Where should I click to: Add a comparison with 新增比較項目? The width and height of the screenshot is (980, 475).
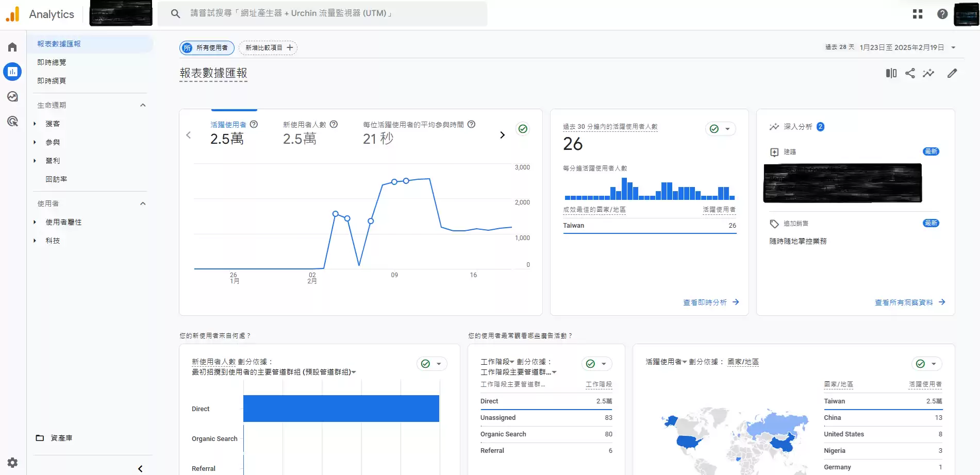click(x=268, y=48)
